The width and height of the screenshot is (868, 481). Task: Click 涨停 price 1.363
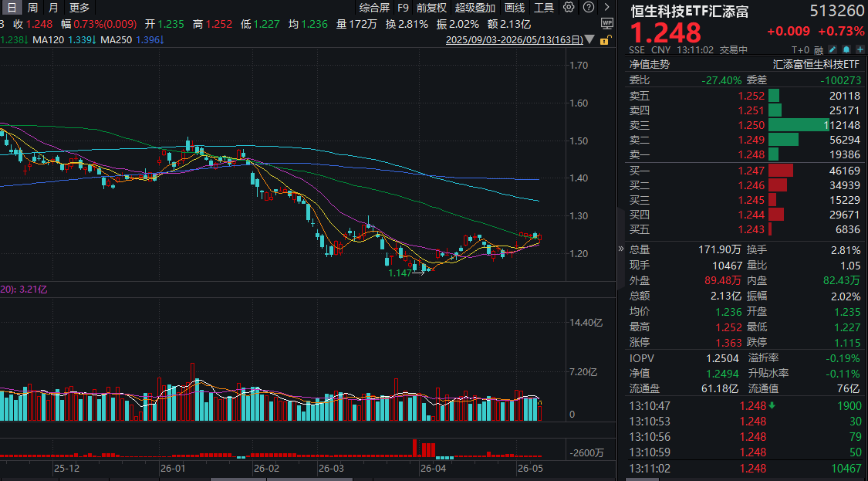click(728, 343)
